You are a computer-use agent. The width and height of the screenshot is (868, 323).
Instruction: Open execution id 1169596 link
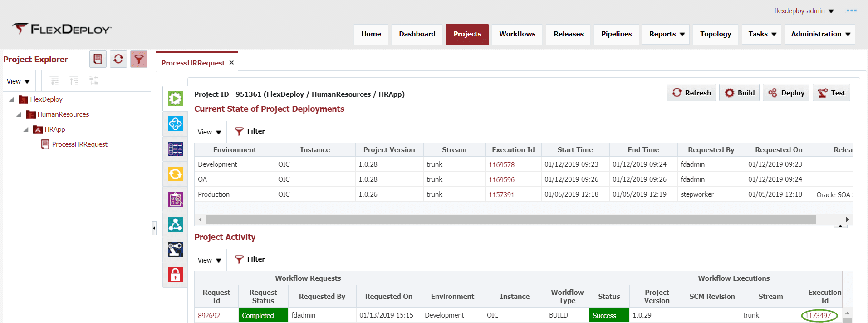coord(501,180)
